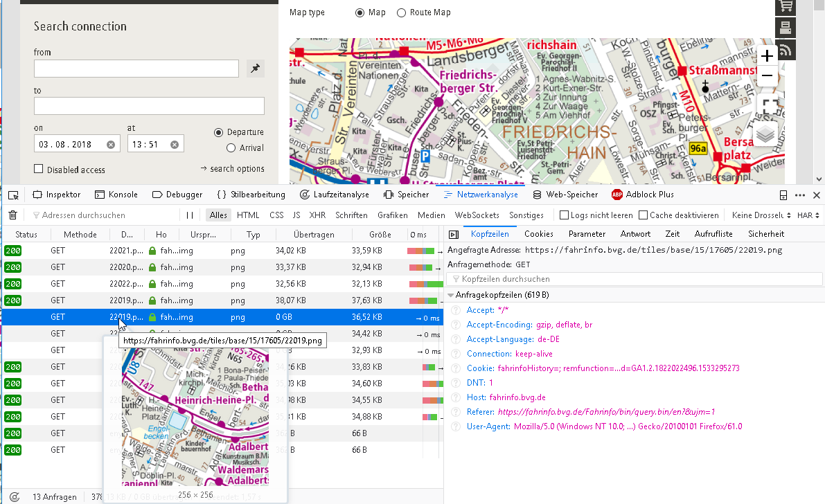The width and height of the screenshot is (825, 504).
Task: Select the Route Map radio option
Action: [x=401, y=12]
